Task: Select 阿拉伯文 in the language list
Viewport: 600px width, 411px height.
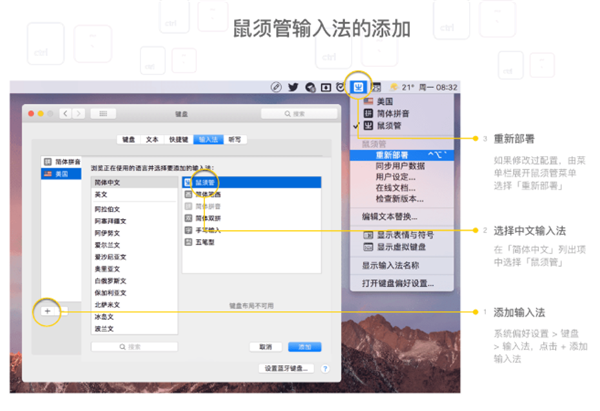Action: [107, 212]
